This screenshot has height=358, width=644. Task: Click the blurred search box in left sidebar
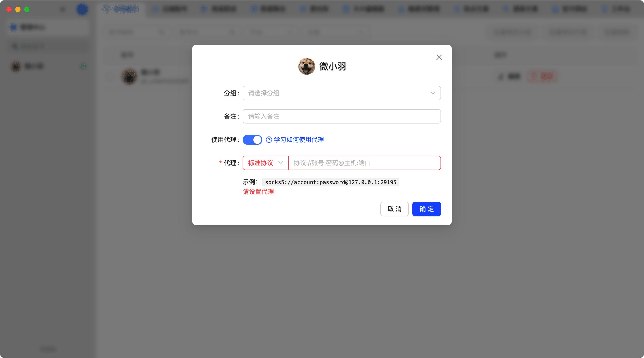[47, 46]
